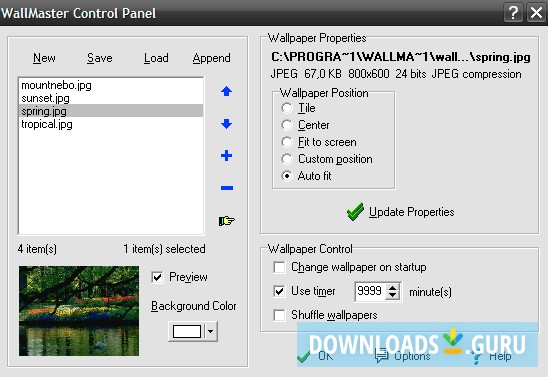Decrease timer minutes with down spinner

pyautogui.click(x=392, y=295)
